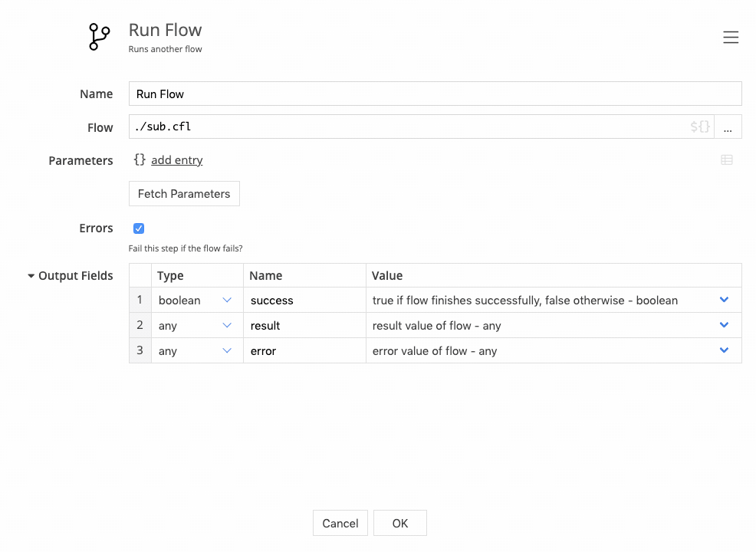Click the ${} expression icon in Flow field
The width and height of the screenshot is (756, 552).
click(x=699, y=127)
